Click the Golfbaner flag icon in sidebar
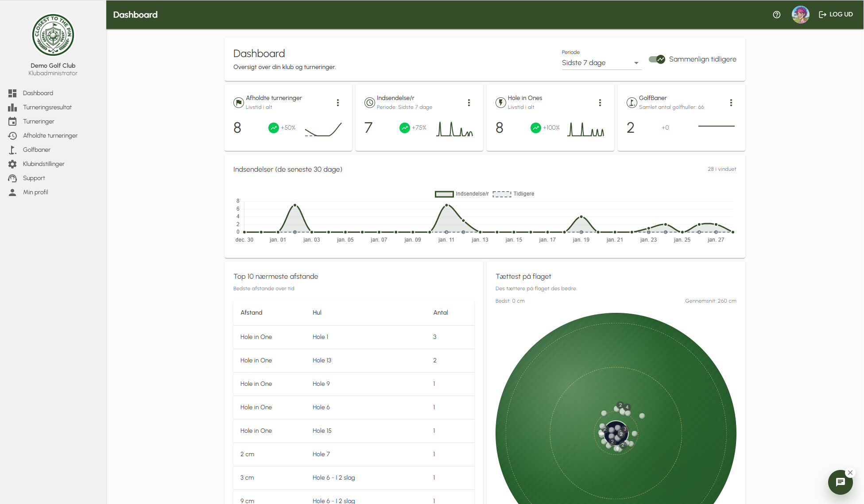The height and width of the screenshot is (504, 864). (x=12, y=150)
